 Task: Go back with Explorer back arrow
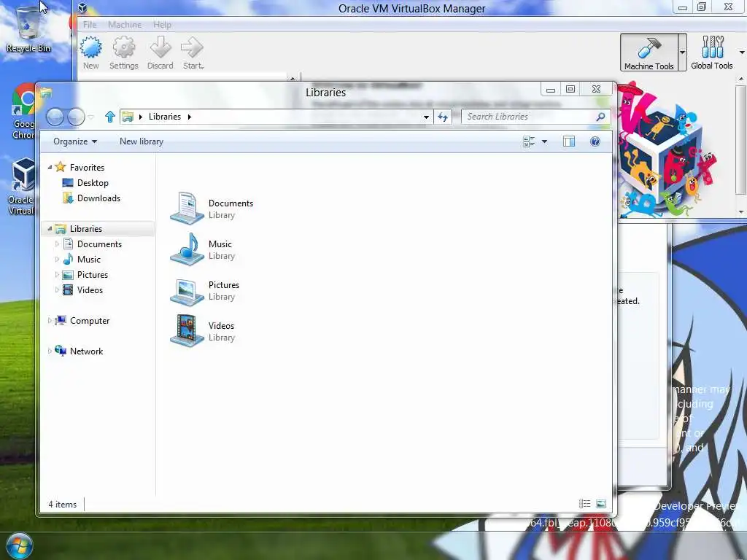click(55, 117)
